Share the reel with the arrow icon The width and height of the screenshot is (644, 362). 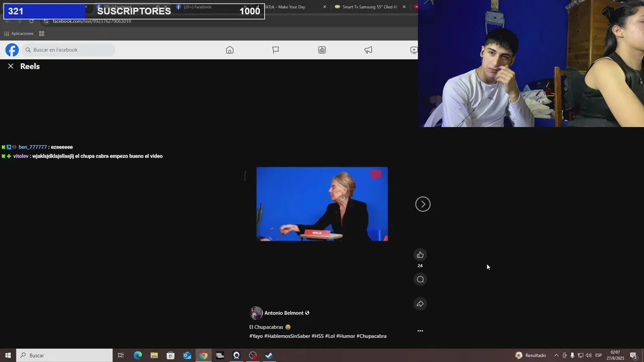(x=420, y=304)
